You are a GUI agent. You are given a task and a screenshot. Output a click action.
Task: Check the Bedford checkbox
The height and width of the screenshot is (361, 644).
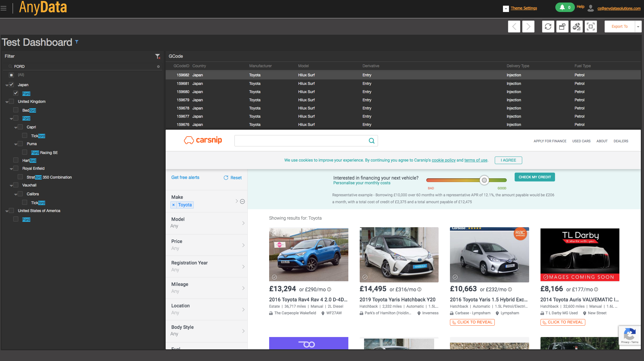click(16, 110)
